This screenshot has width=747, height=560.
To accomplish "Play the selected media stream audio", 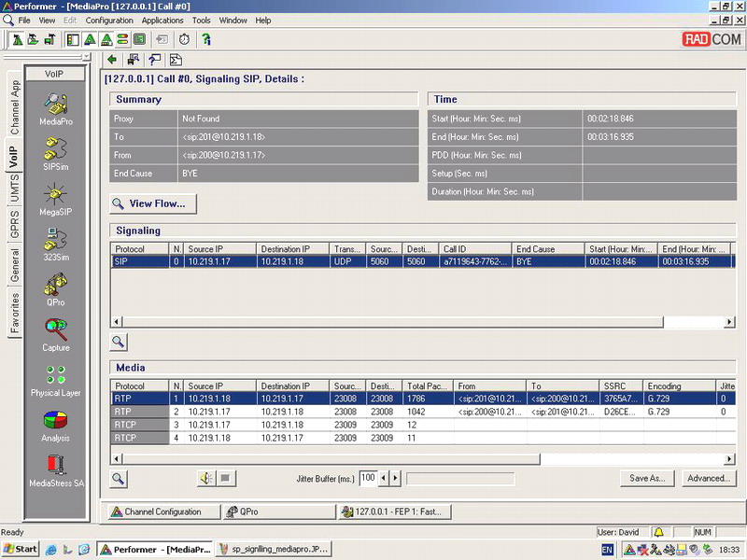I will 205,478.
